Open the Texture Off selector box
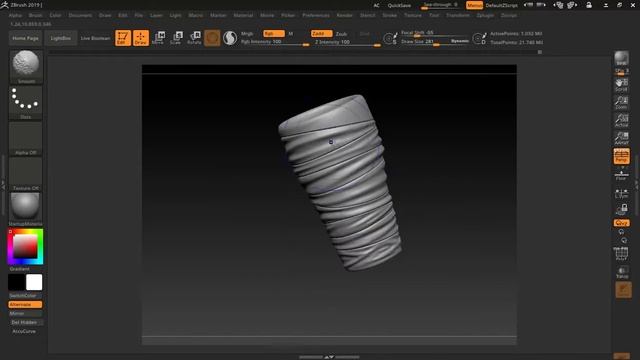Screen dimensions: 640x360 click(26, 174)
